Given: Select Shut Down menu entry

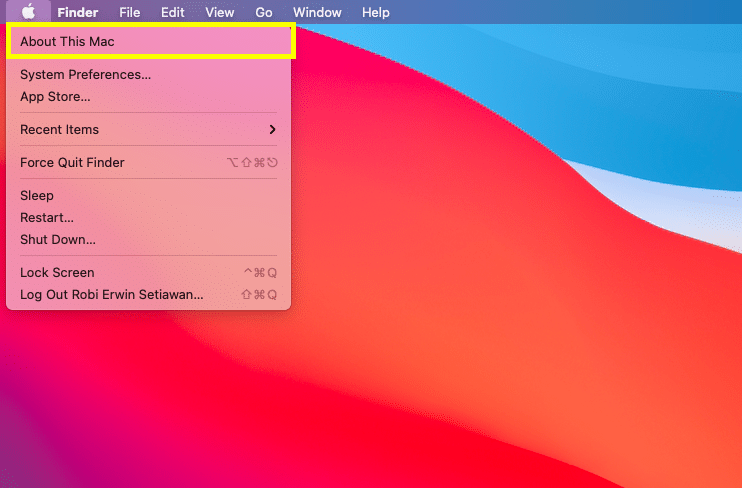Looking at the screenshot, I should 149,240.
